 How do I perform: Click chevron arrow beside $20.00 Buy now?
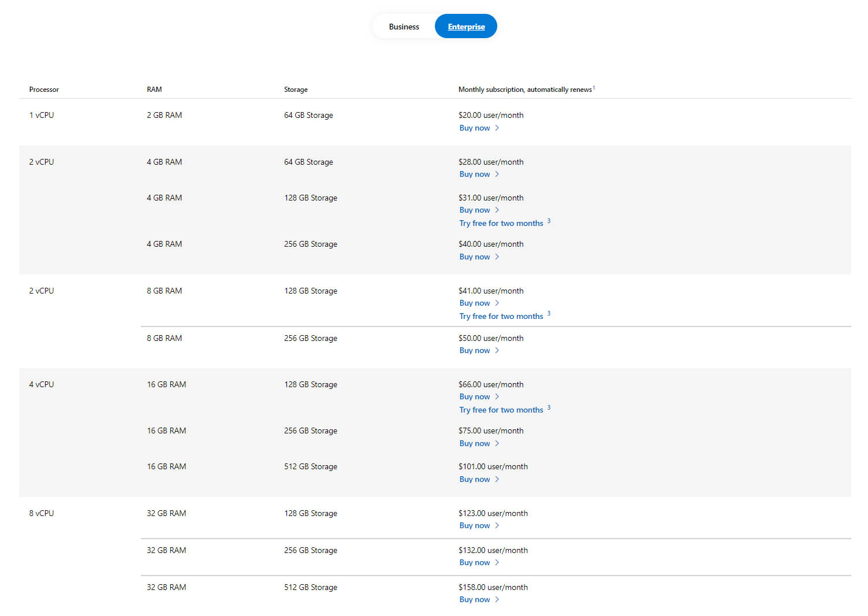coord(497,128)
